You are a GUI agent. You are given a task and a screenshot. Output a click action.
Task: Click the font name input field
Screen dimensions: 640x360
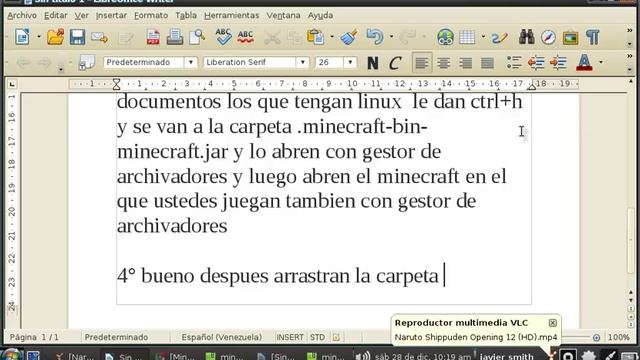pos(250,62)
